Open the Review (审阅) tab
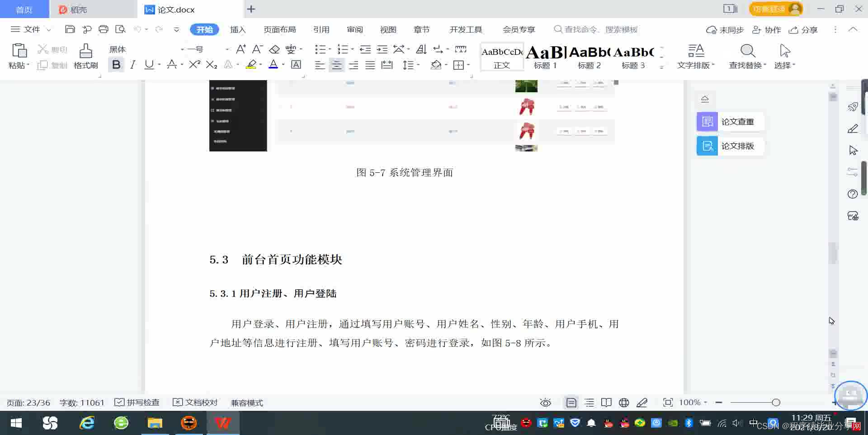This screenshot has height=435, width=868. (355, 29)
